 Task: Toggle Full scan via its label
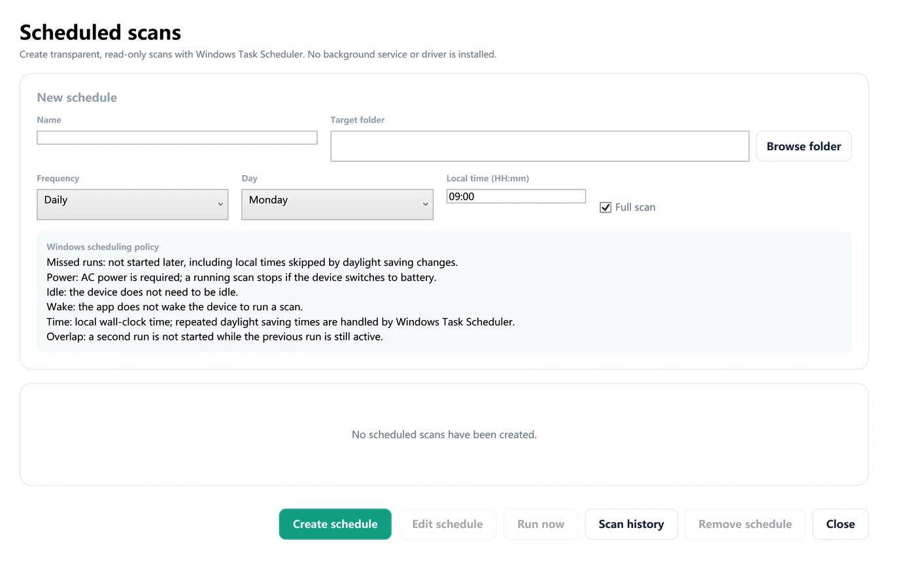pos(635,207)
